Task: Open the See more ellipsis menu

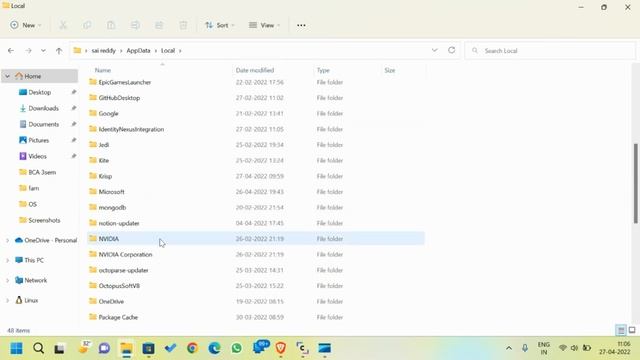Action: (301, 25)
